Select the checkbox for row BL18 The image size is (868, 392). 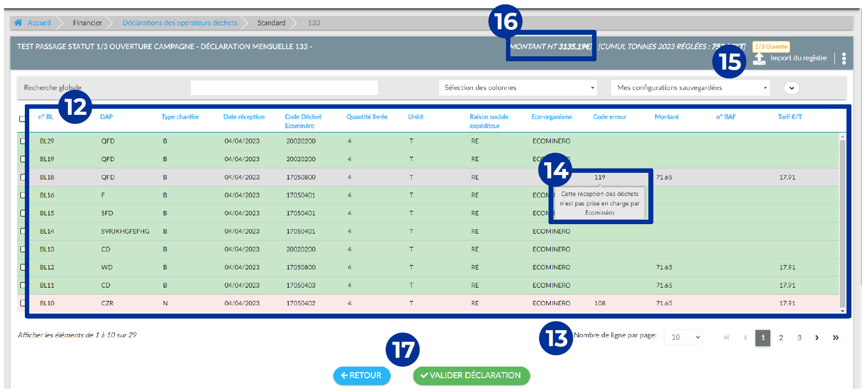tap(23, 177)
